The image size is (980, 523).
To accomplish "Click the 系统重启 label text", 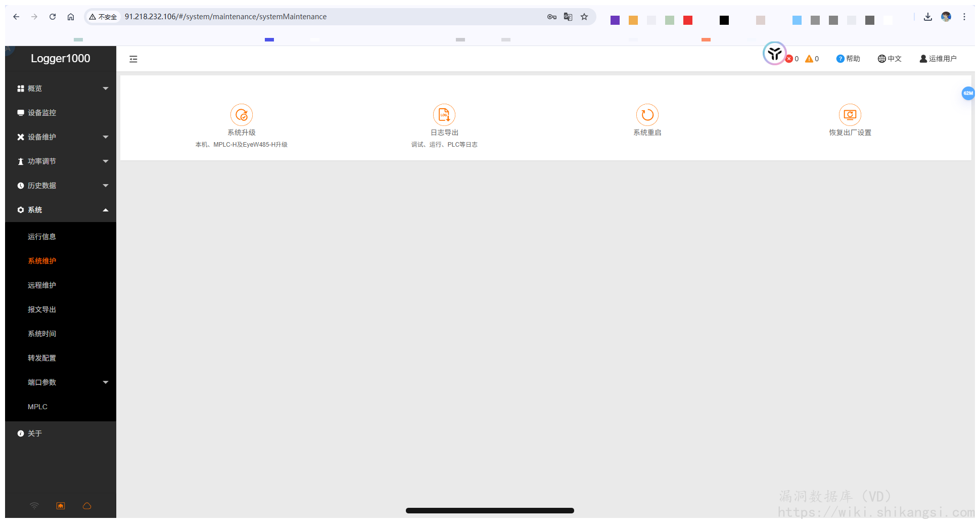I will [647, 133].
